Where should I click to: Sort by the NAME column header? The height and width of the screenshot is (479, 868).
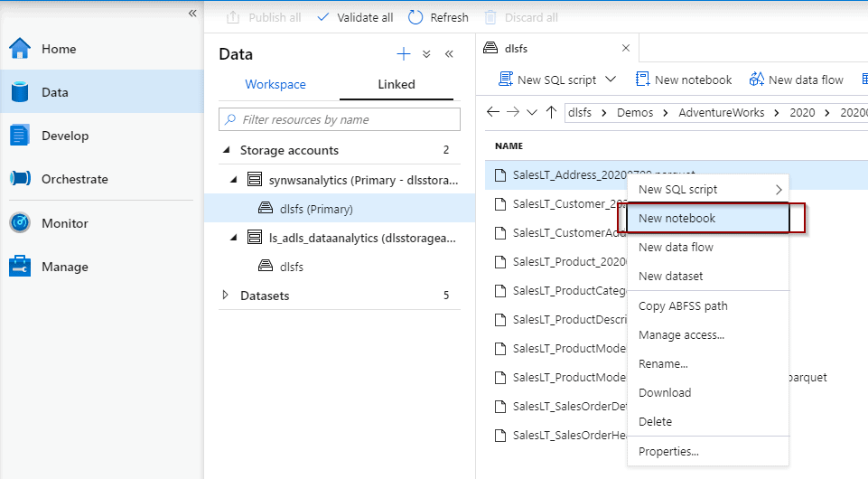509,146
